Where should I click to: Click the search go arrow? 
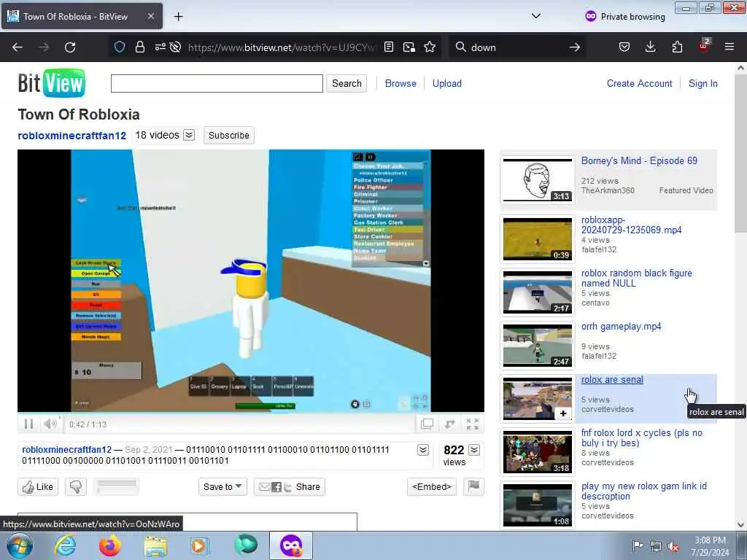pos(575,47)
